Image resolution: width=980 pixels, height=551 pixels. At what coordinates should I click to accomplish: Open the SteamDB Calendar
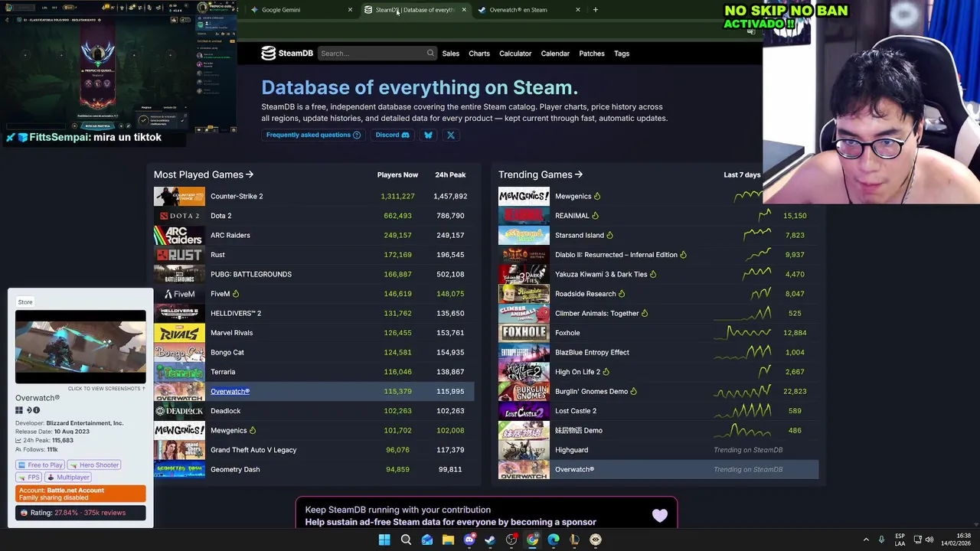click(x=555, y=54)
